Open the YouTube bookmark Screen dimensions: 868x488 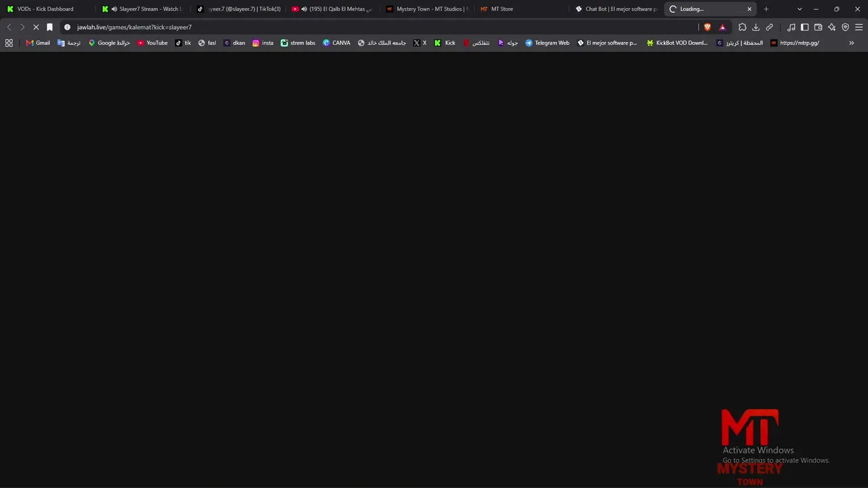tap(152, 43)
